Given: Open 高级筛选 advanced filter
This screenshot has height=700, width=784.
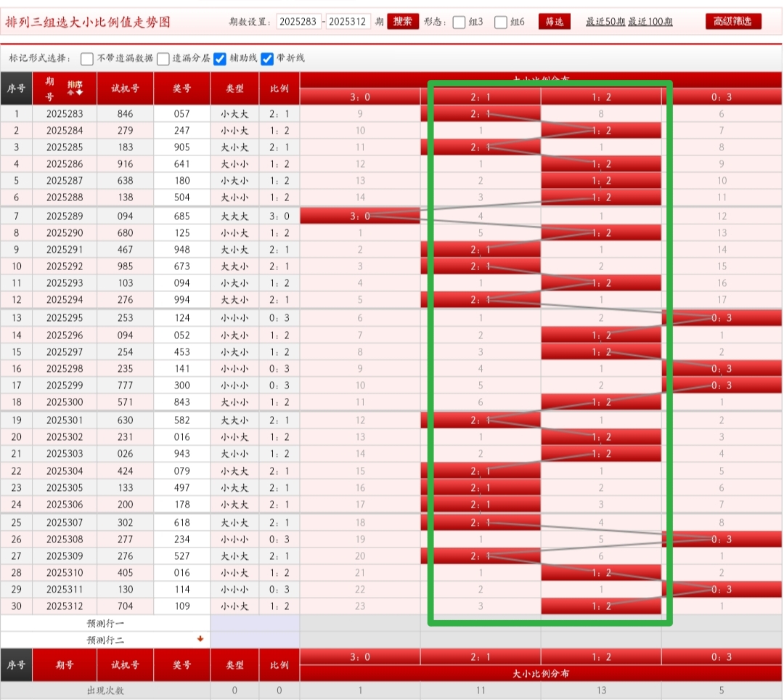Looking at the screenshot, I should 733,22.
